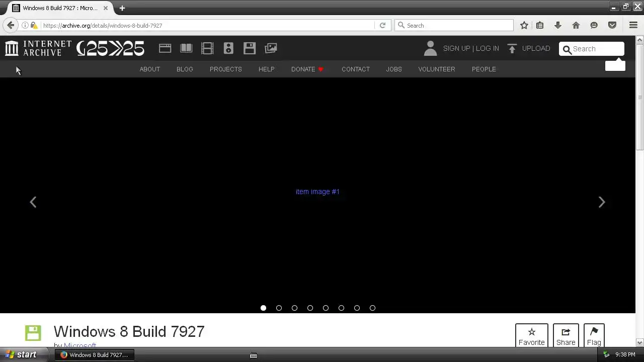Viewport: 644px width, 362px height.
Task: Open the BLOG menu item
Action: [x=185, y=69]
